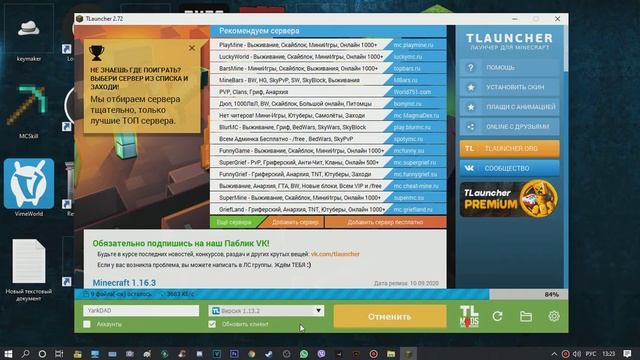Viewport: 640px width, 360px height.
Task: Click the volume speaker tray icon
Action: pos(576,354)
